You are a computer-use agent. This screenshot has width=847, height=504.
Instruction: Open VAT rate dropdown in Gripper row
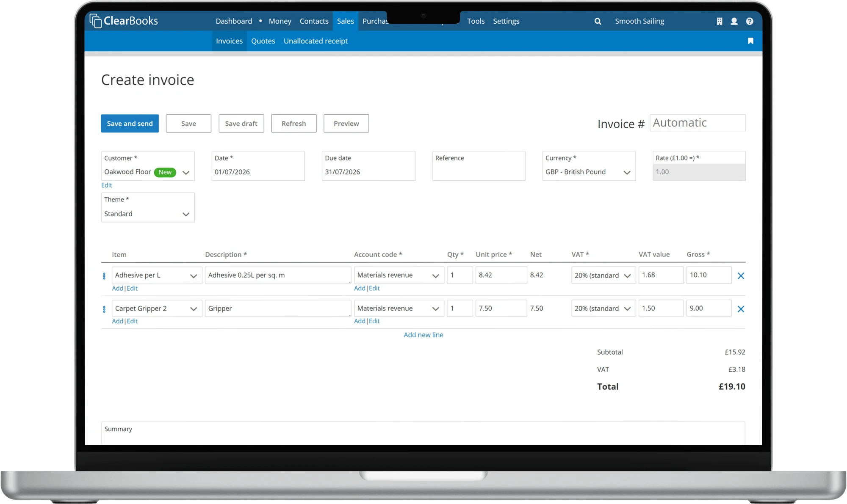click(x=603, y=308)
